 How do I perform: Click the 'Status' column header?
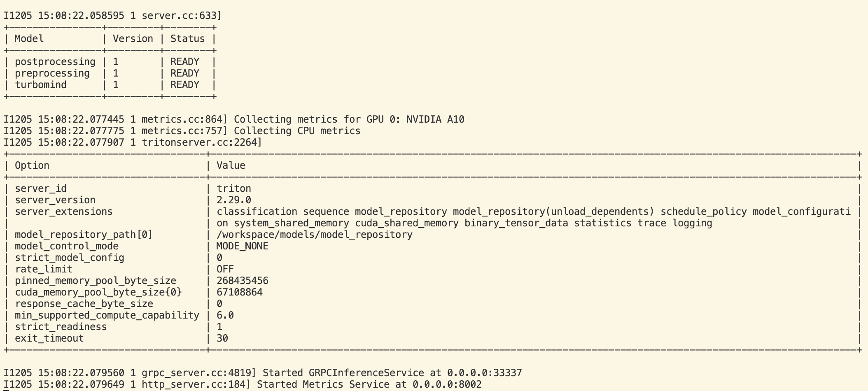click(187, 39)
